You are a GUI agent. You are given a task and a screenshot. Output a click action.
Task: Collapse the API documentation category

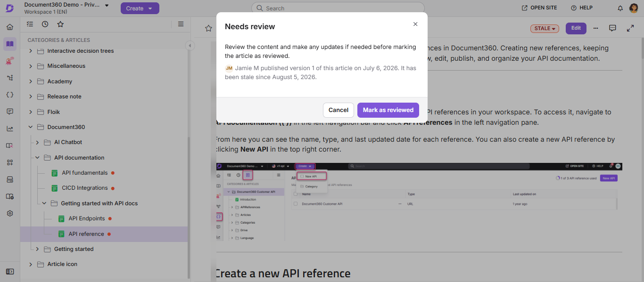click(38, 158)
